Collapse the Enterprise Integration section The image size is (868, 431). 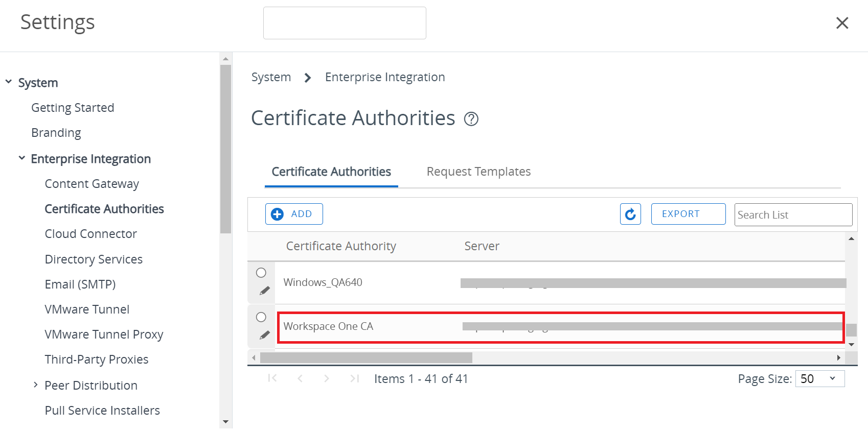tap(22, 158)
